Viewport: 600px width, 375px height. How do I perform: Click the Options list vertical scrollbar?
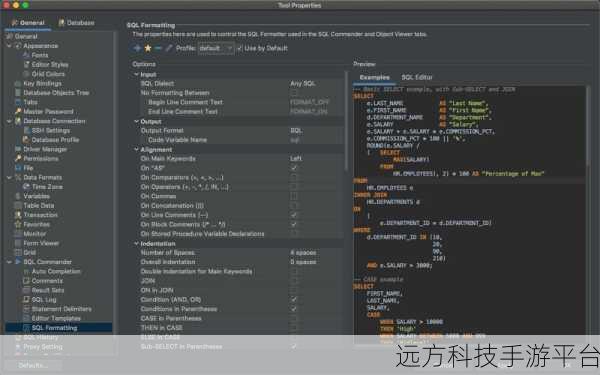(x=346, y=121)
